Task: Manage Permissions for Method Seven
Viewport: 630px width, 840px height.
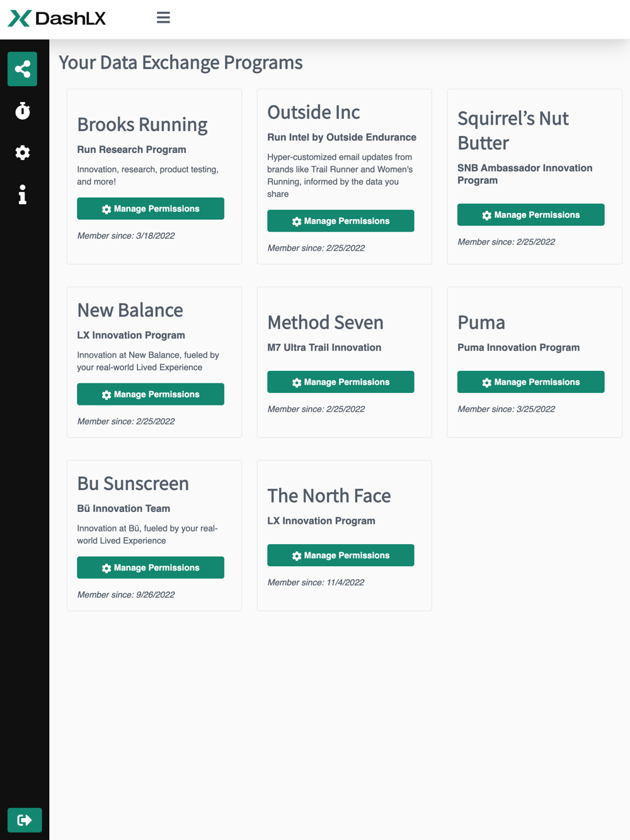Action: pyautogui.click(x=341, y=382)
